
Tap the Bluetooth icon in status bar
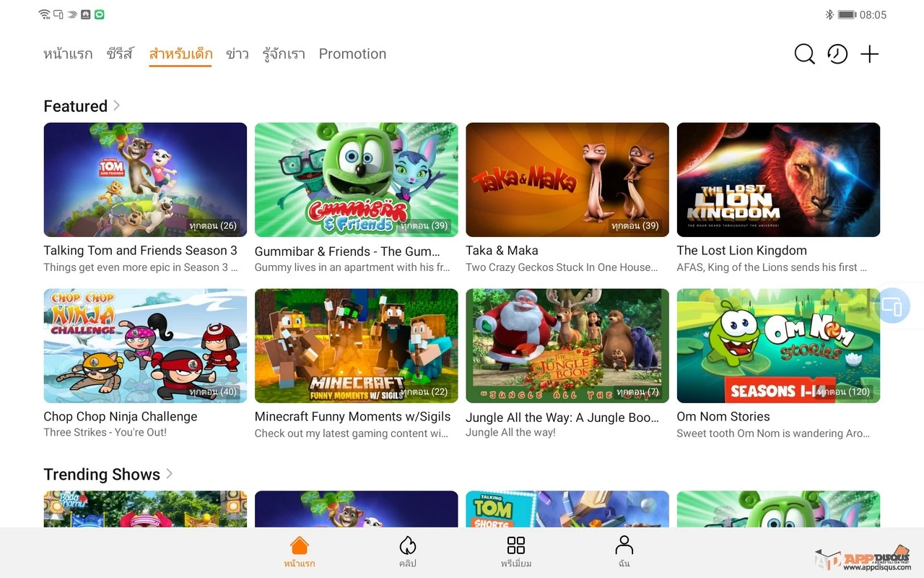pos(829,14)
